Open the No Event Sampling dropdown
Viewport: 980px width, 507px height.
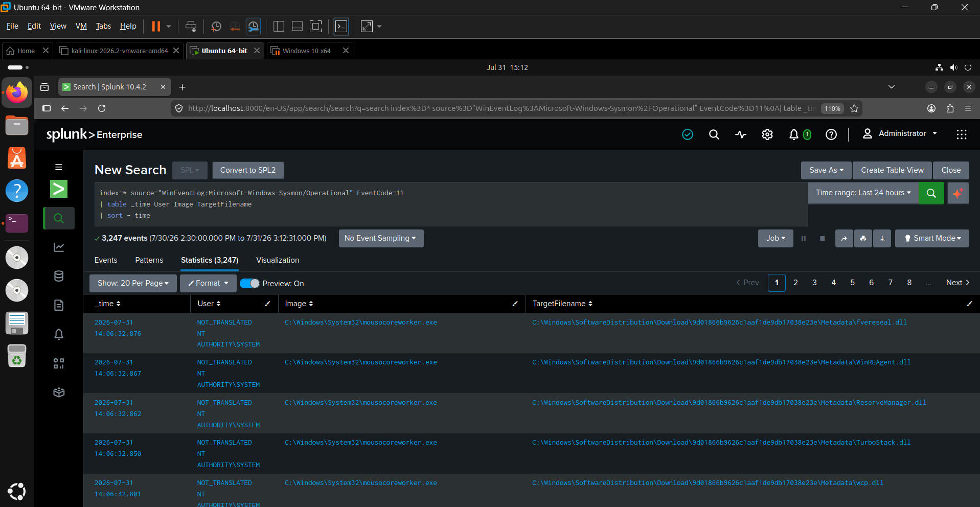(x=381, y=238)
